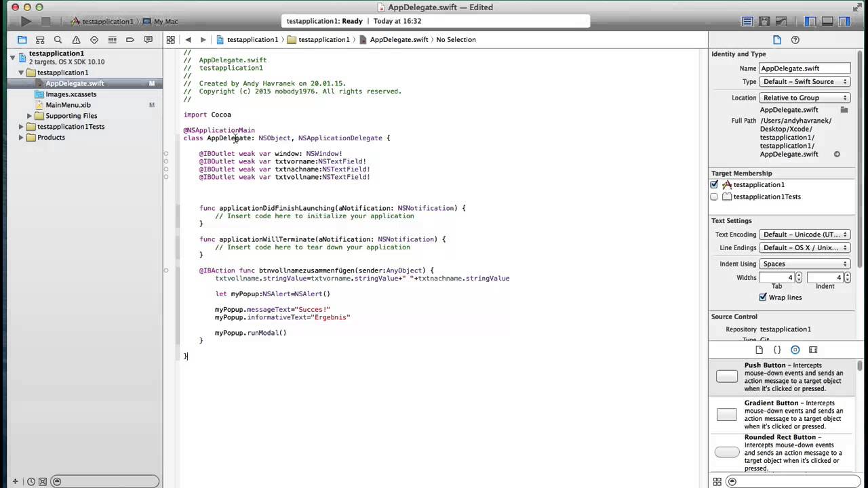Switch to the Standard editor
Screen dimensions: 868x488
pos(747,22)
